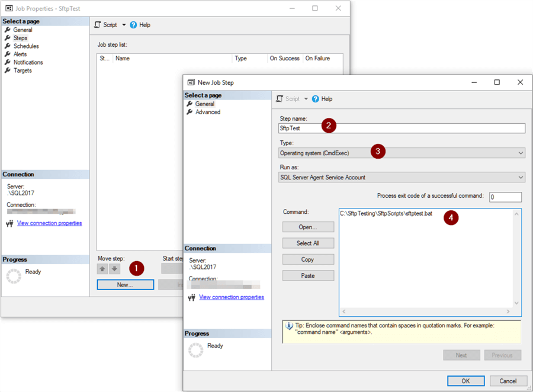Click Command box scroll left arrow
The image size is (533, 392).
tap(344, 311)
